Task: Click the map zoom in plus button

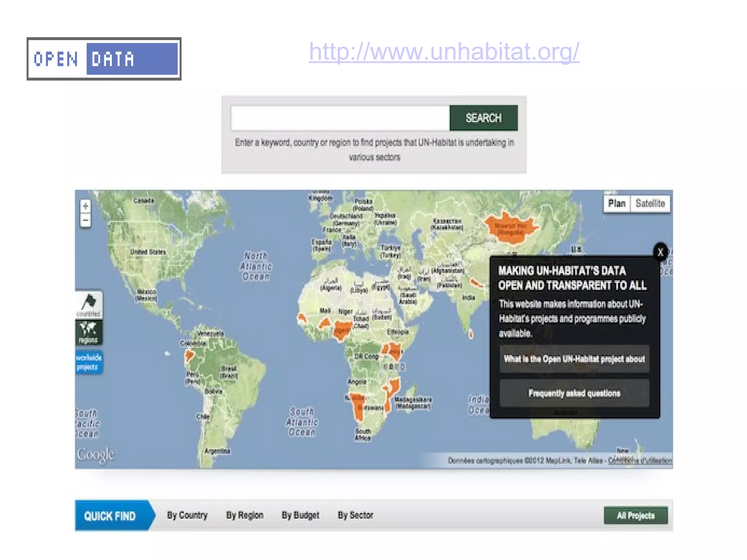Action: (x=85, y=206)
